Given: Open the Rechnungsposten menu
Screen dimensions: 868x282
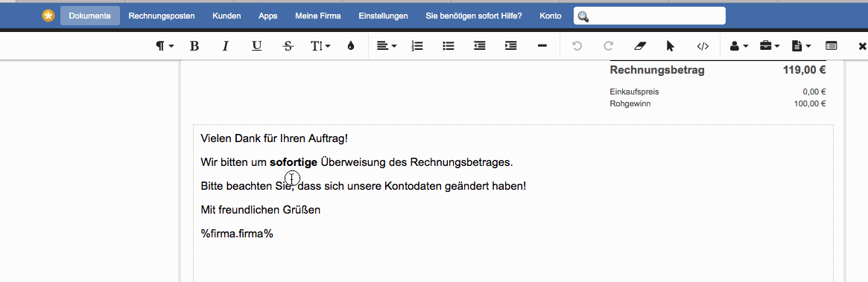Looking at the screenshot, I should click(x=162, y=16).
